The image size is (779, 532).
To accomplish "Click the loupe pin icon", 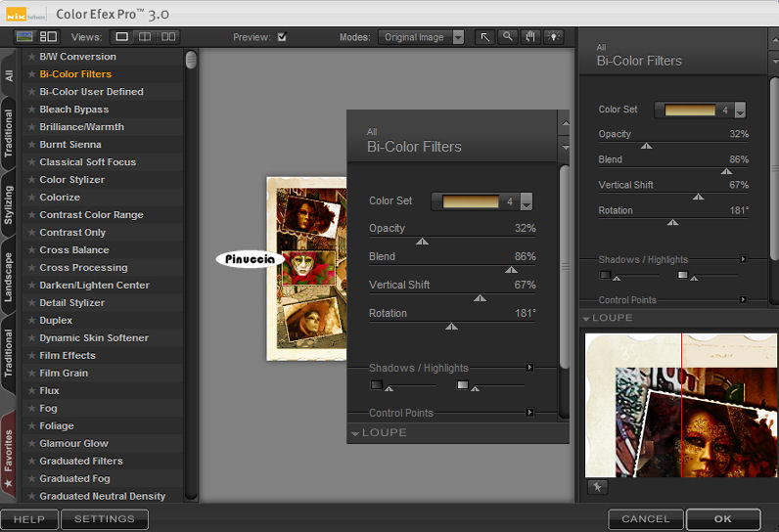I will click(x=597, y=487).
